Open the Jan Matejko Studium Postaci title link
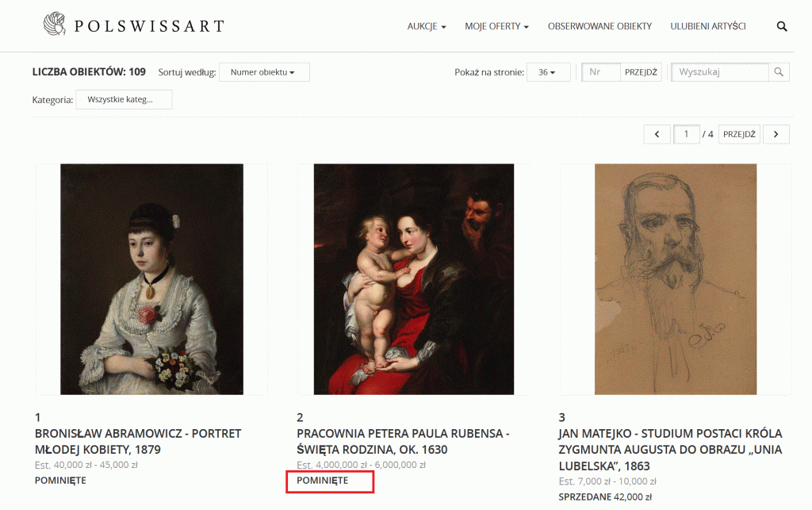Viewport: 812px width, 510px height. click(670, 448)
